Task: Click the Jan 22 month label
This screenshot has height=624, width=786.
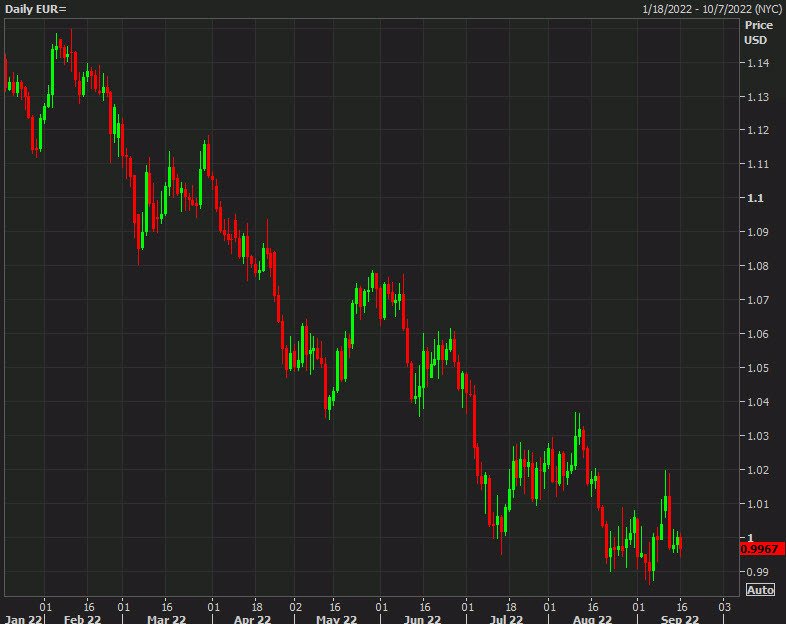Action: [x=23, y=619]
